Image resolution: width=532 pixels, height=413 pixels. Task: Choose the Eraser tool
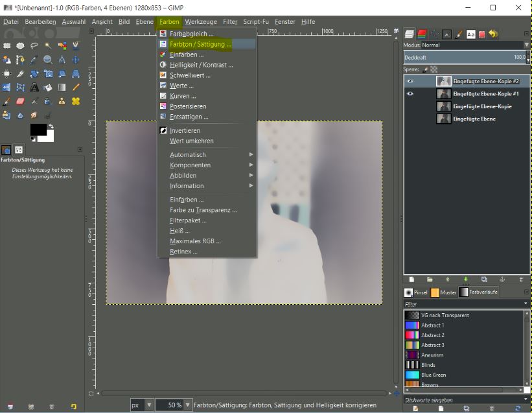tap(19, 102)
